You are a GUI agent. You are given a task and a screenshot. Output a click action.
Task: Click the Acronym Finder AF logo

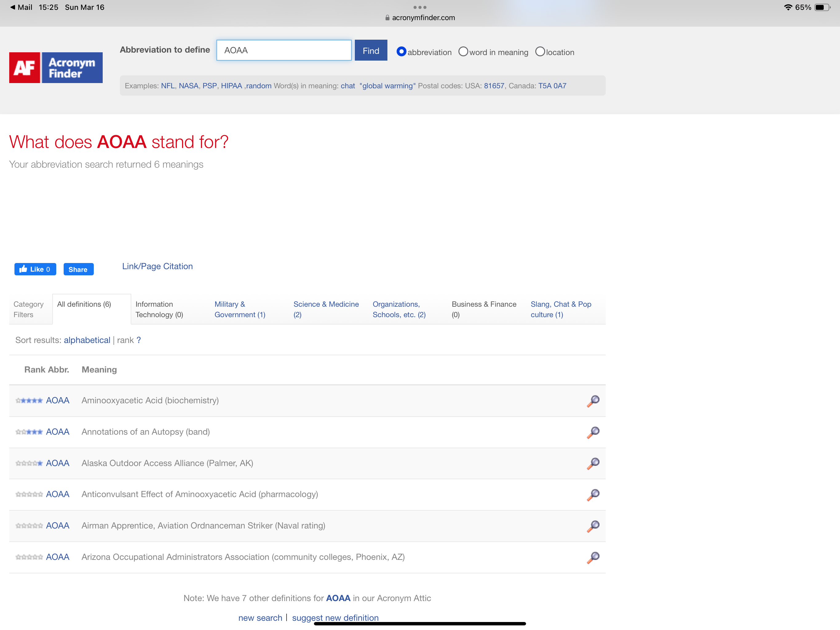(x=56, y=68)
